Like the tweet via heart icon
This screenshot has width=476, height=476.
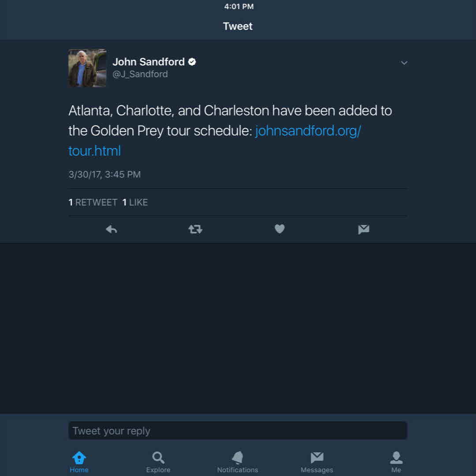279,229
